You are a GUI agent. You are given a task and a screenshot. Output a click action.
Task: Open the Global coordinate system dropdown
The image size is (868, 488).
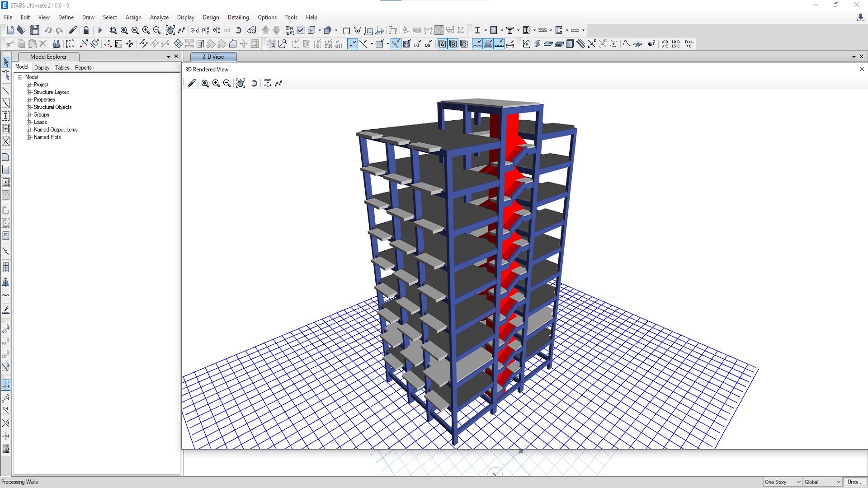coord(839,482)
